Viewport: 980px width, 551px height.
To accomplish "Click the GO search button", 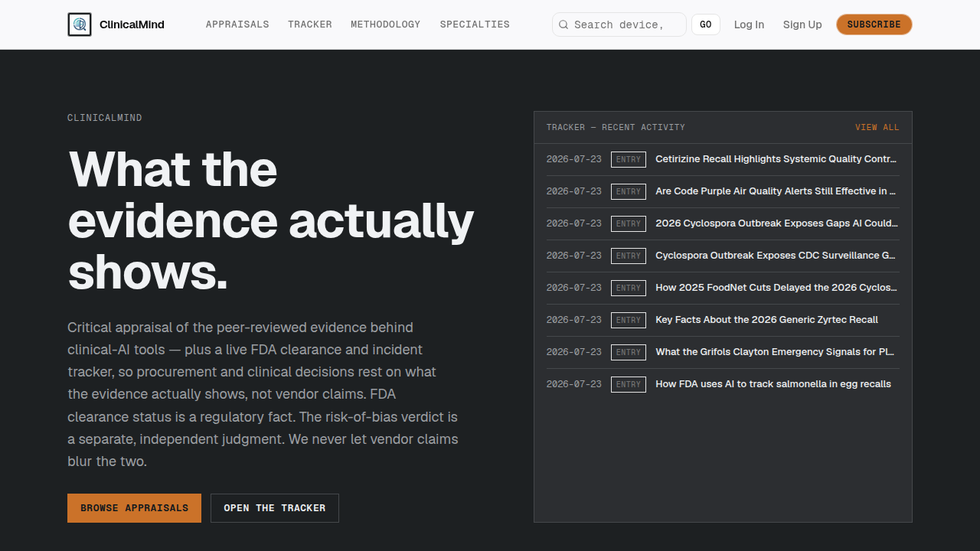I will coord(706,24).
